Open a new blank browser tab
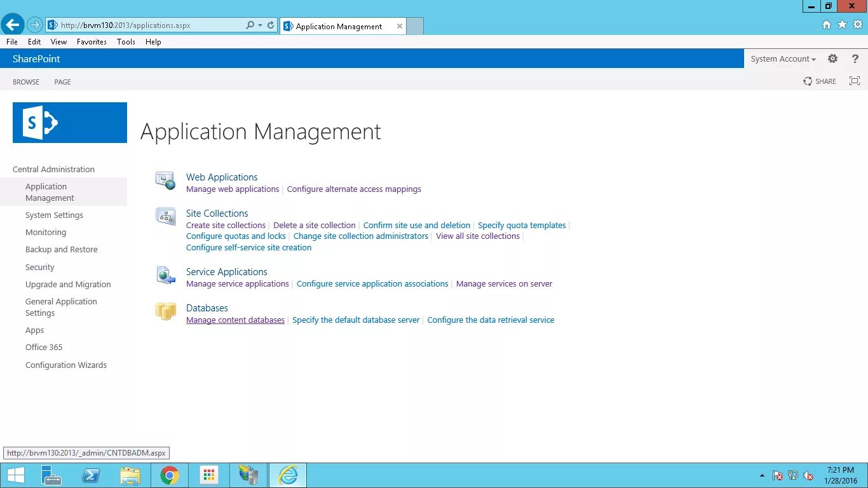868x488 pixels. point(415,26)
